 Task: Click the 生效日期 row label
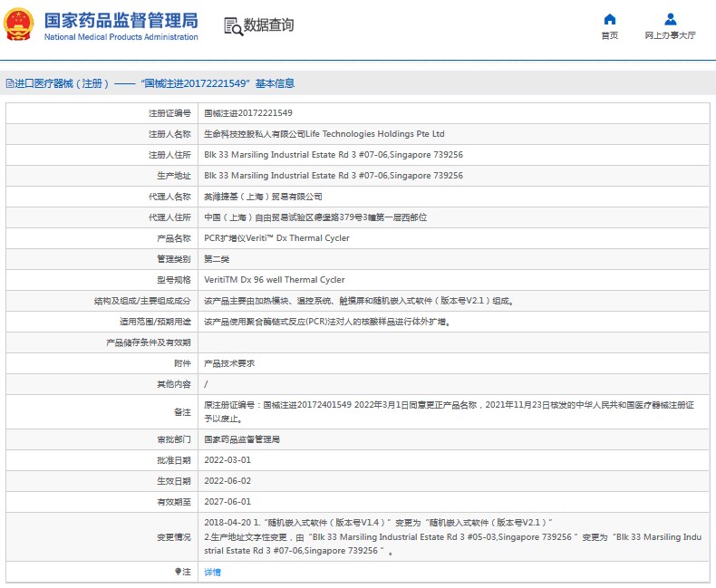tap(174, 481)
